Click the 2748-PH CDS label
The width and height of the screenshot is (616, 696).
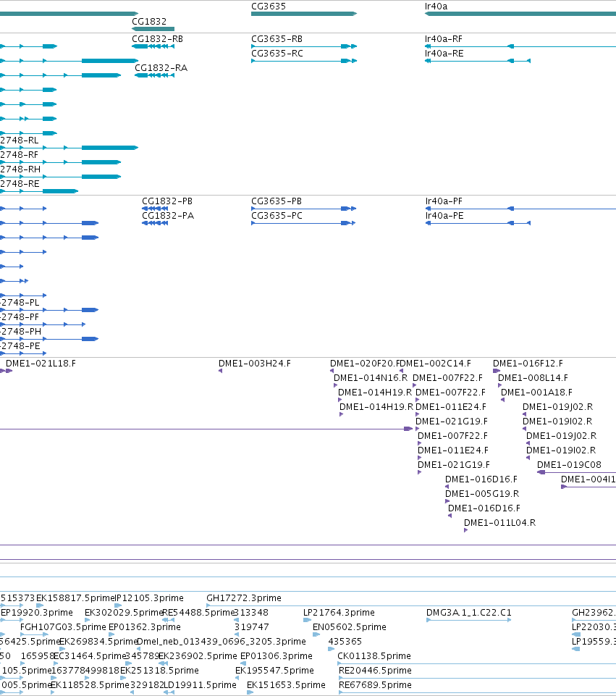20,332
